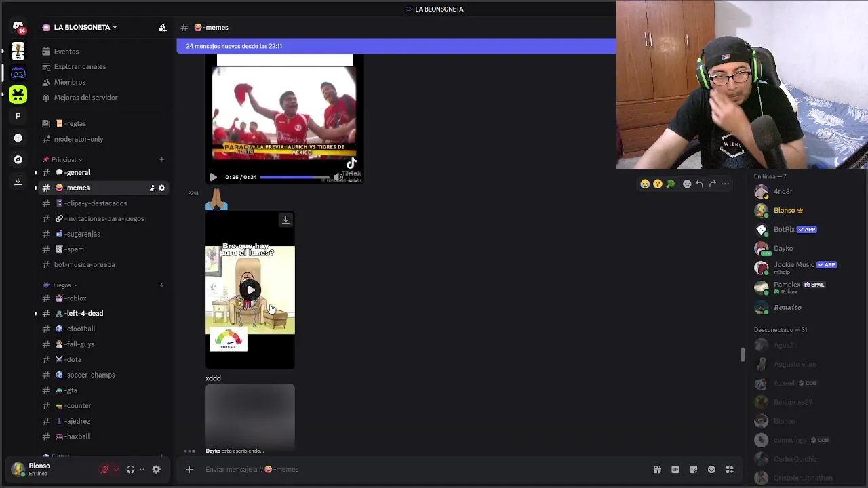Open the server with letter P icon
The width and height of the screenshot is (868, 488).
18,116
